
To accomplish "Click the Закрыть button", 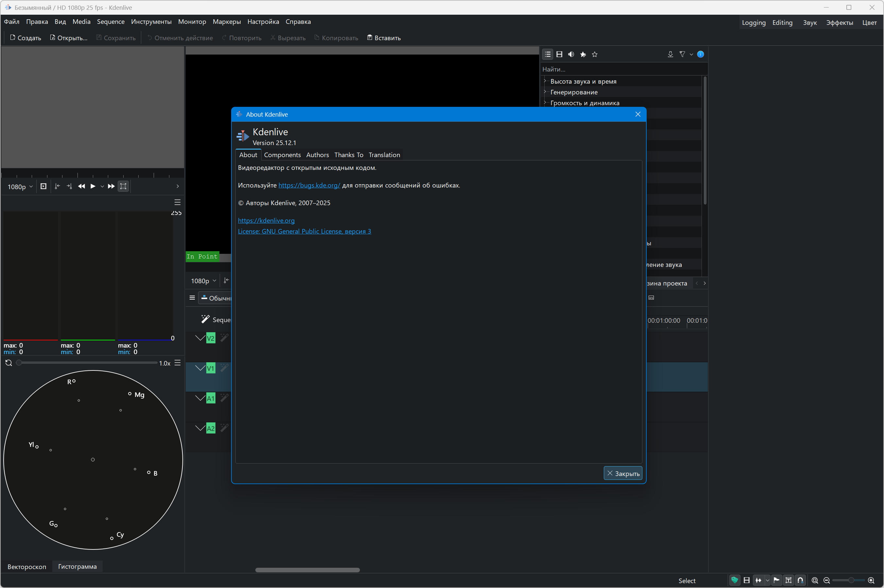I will pos(622,473).
